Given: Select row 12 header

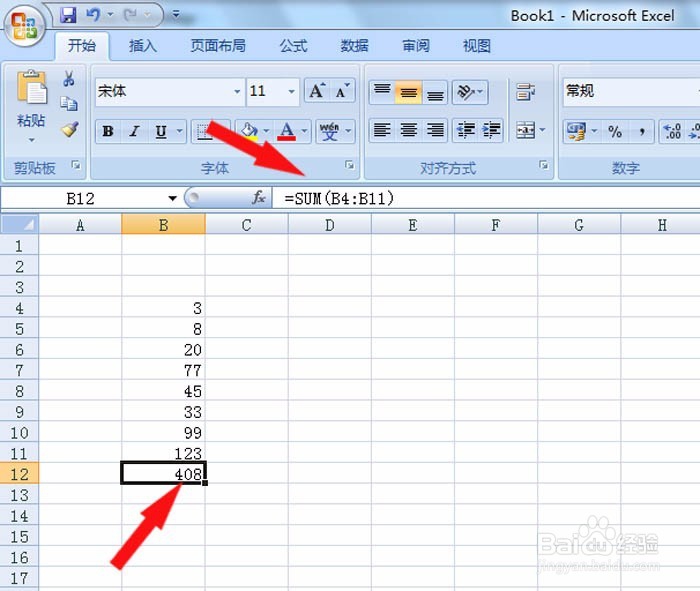Looking at the screenshot, I should pyautogui.click(x=19, y=474).
